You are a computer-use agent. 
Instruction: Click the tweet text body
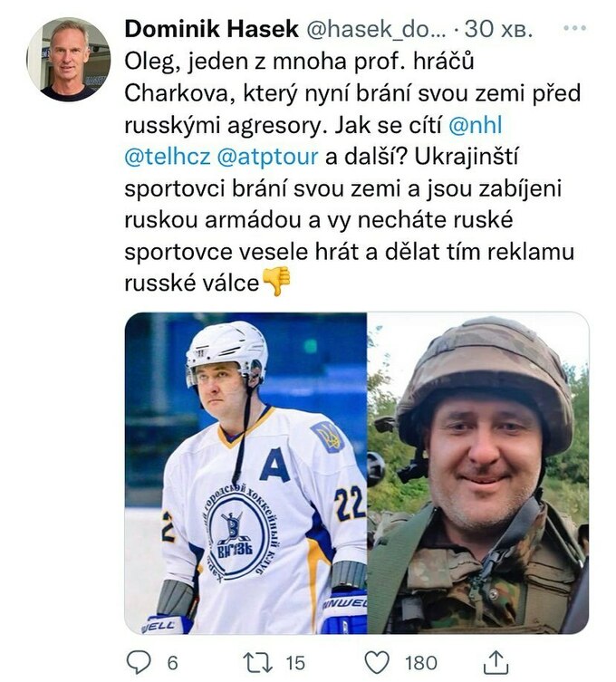click(352, 173)
